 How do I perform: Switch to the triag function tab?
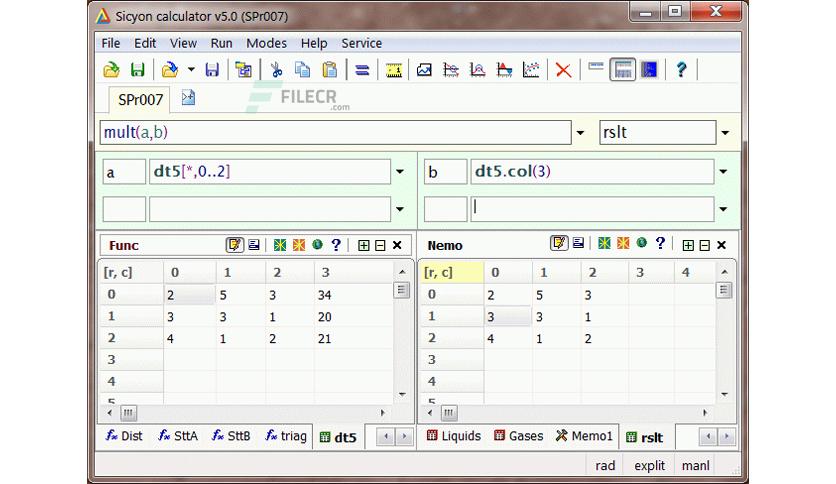click(x=287, y=436)
